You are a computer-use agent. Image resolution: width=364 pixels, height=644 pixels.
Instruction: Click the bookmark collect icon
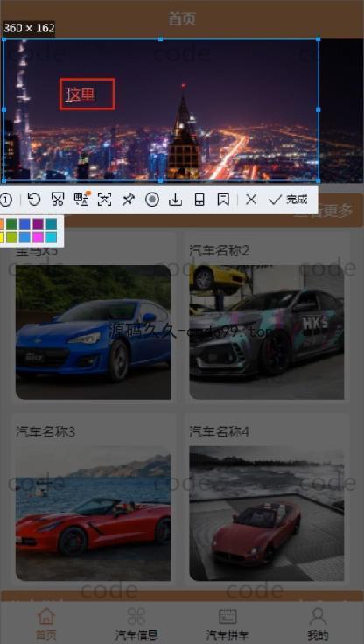(223, 199)
